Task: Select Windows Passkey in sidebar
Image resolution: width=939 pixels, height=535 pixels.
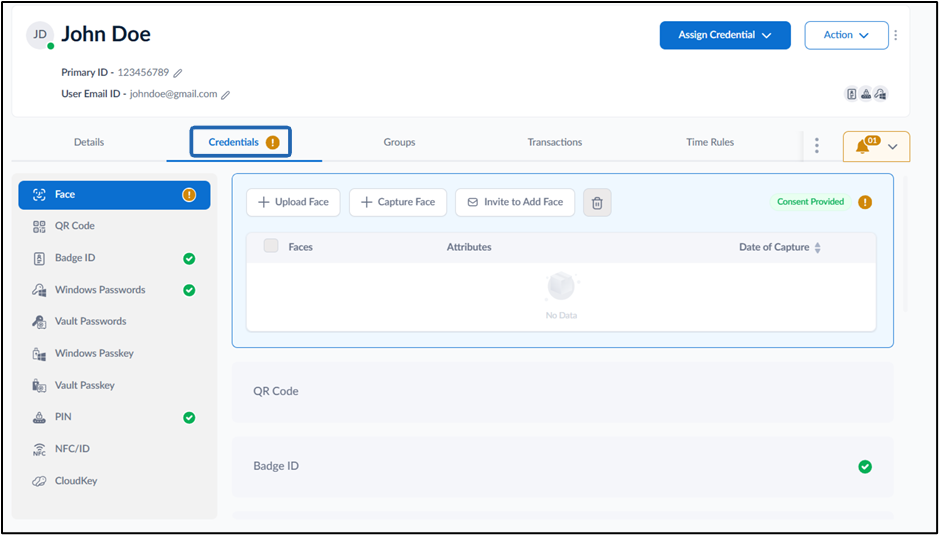Action: 114,353
